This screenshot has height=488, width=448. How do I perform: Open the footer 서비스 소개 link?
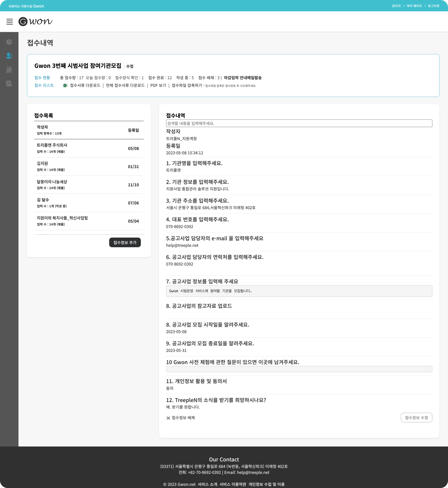[207, 484]
